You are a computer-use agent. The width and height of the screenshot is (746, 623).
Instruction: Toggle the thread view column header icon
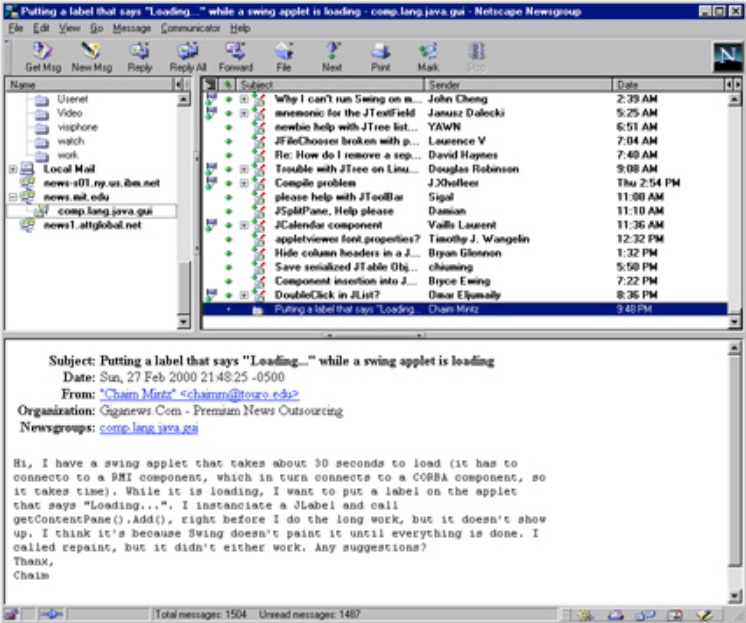(x=210, y=85)
